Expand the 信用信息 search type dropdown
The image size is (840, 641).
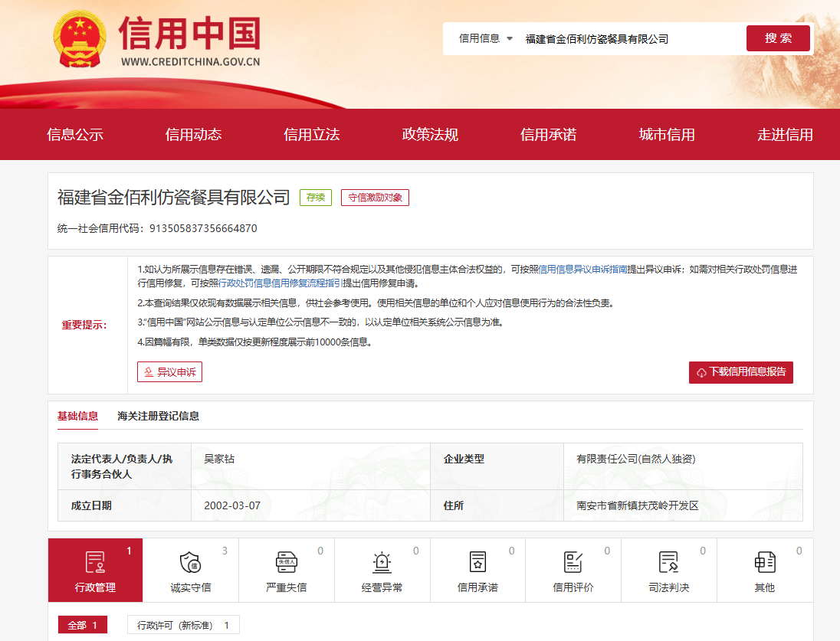(x=486, y=38)
